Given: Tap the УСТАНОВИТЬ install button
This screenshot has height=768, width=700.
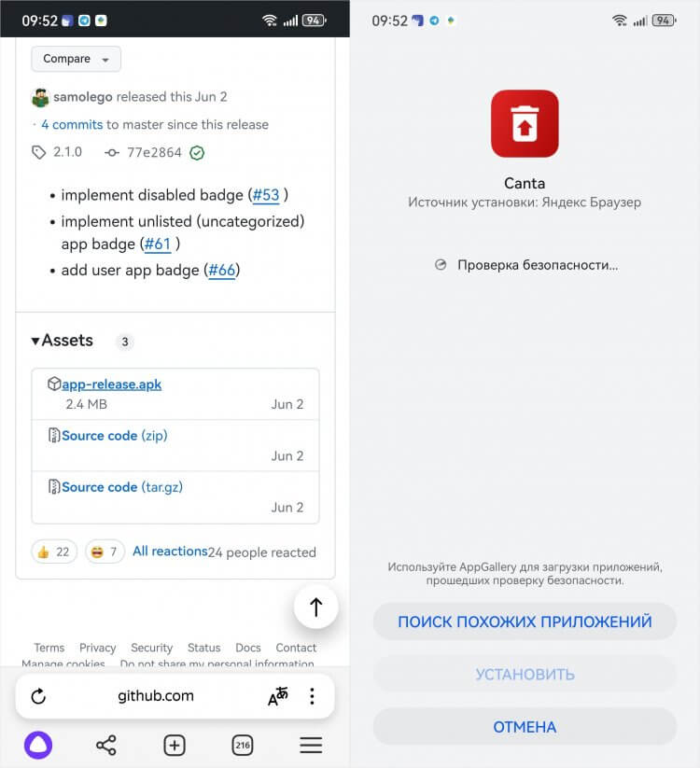Looking at the screenshot, I should tap(525, 675).
